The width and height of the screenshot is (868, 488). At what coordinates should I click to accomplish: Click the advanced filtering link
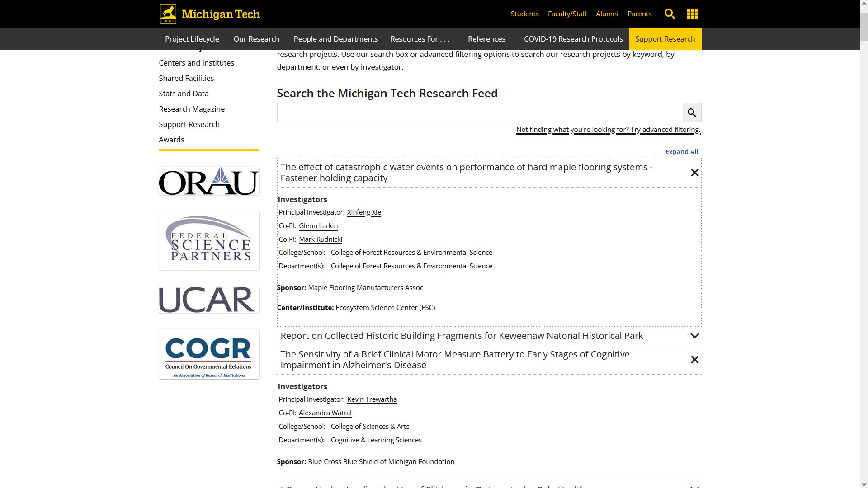608,130
